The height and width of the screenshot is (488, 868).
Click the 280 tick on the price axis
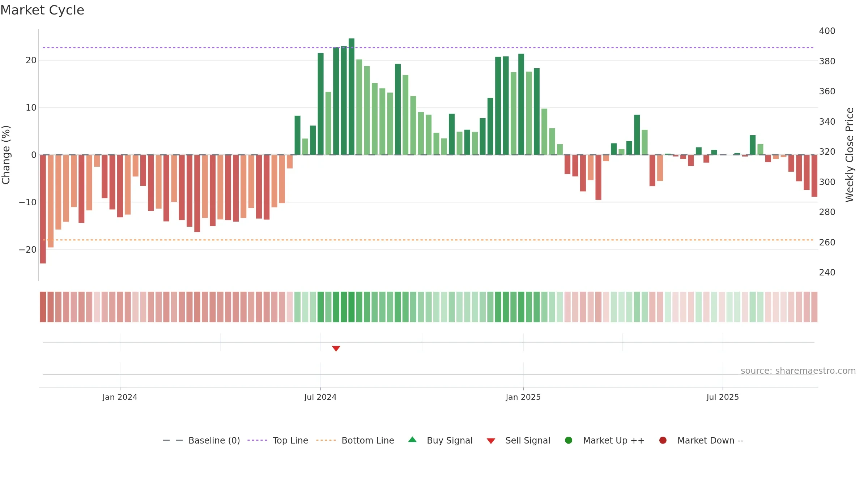pyautogui.click(x=827, y=212)
